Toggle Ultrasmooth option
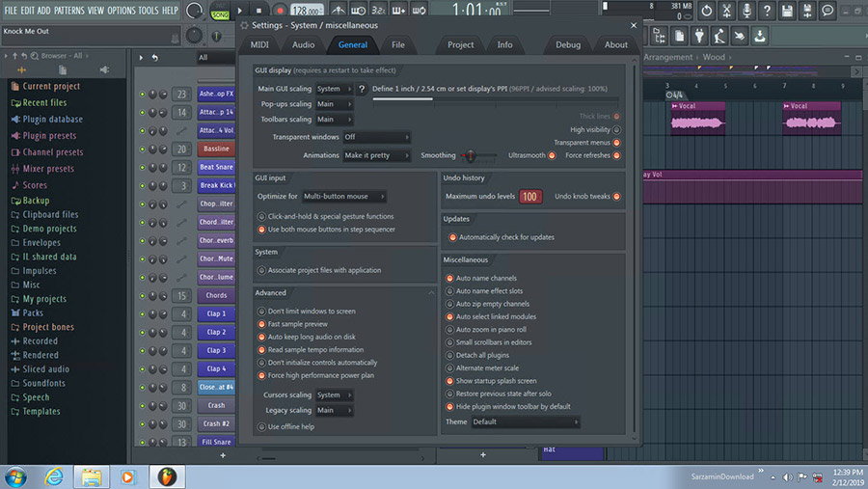The image size is (868, 489). pyautogui.click(x=552, y=155)
